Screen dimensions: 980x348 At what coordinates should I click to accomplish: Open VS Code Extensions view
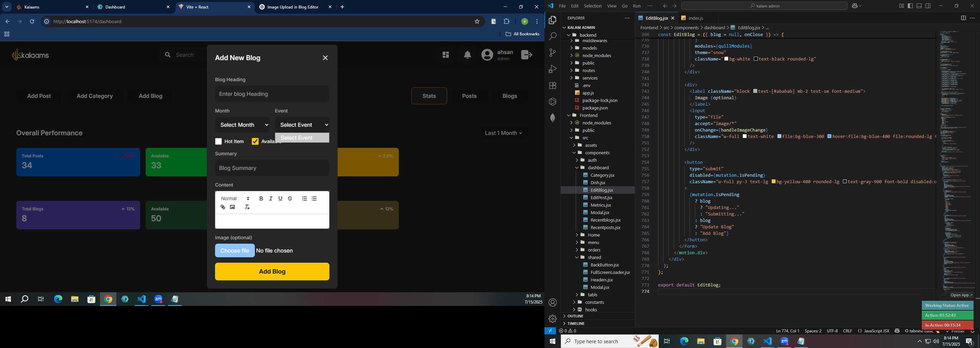pyautogui.click(x=553, y=86)
